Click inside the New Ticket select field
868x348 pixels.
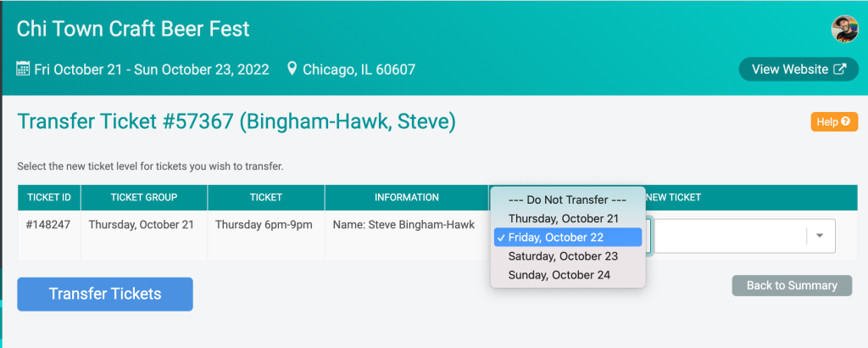(744, 236)
